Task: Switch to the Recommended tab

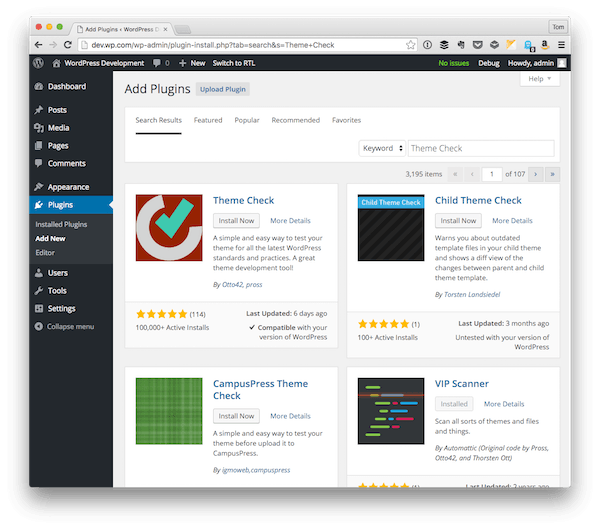Action: click(295, 120)
